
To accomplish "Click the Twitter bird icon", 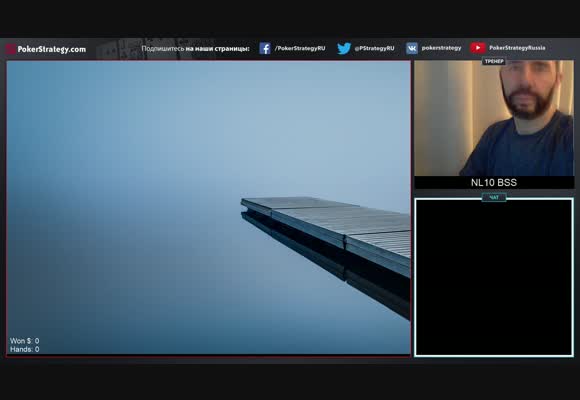I will [x=344, y=48].
